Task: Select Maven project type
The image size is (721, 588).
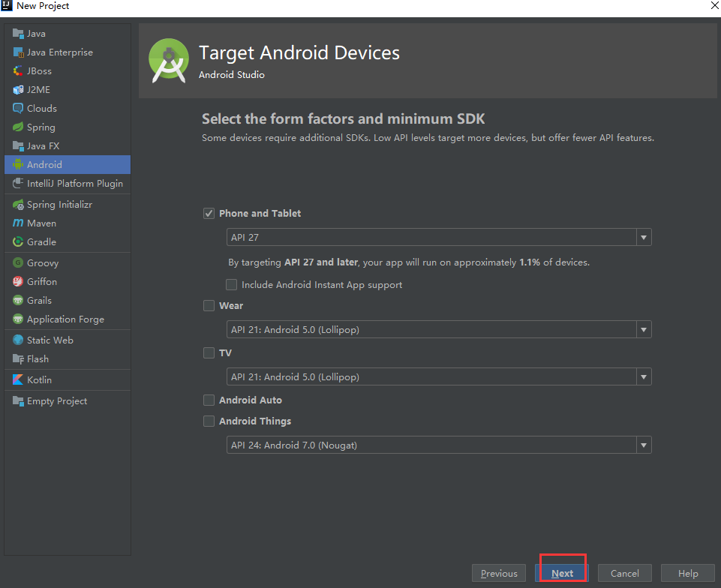Action: 68,223
